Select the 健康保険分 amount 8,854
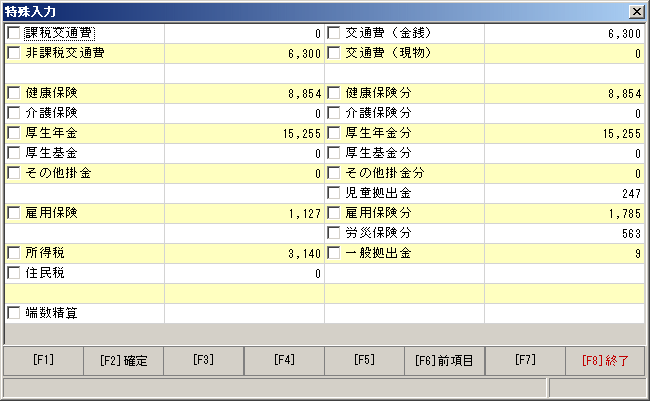The width and height of the screenshot is (650, 401). coord(564,93)
